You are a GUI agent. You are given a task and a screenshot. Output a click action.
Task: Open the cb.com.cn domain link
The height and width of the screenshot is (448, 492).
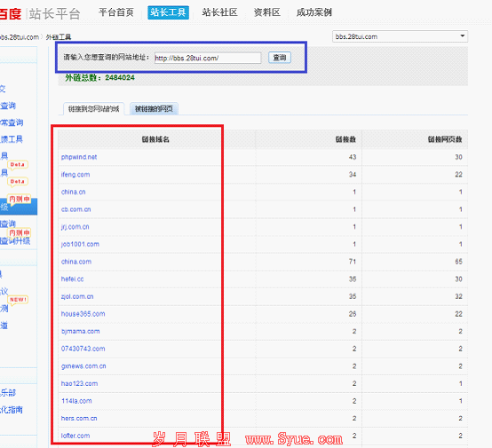[76, 209]
